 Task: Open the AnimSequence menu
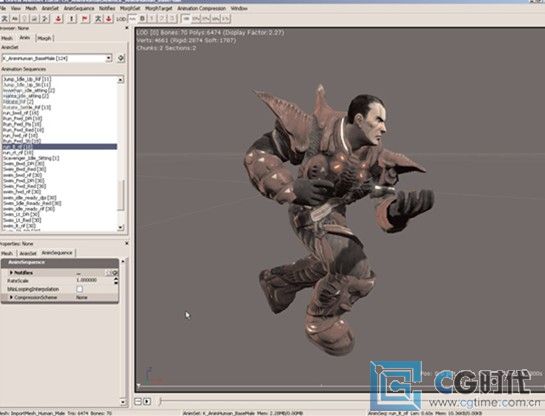(79, 8)
